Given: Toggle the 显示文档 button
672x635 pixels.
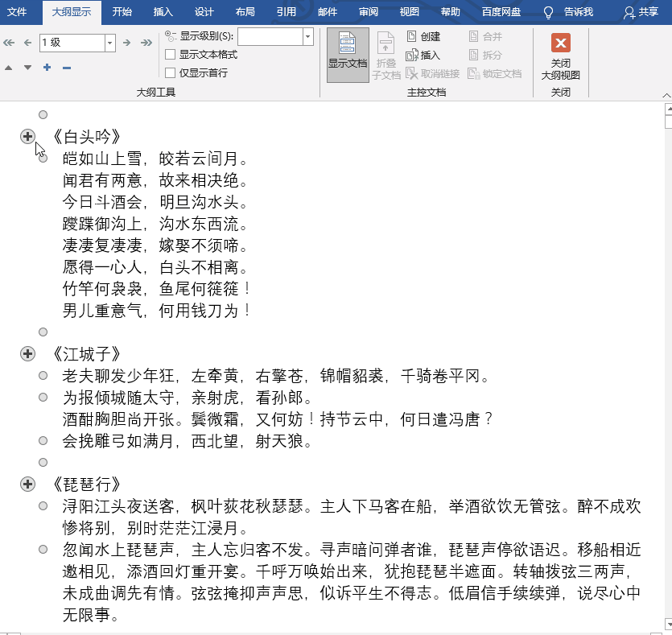Looking at the screenshot, I should click(x=348, y=56).
